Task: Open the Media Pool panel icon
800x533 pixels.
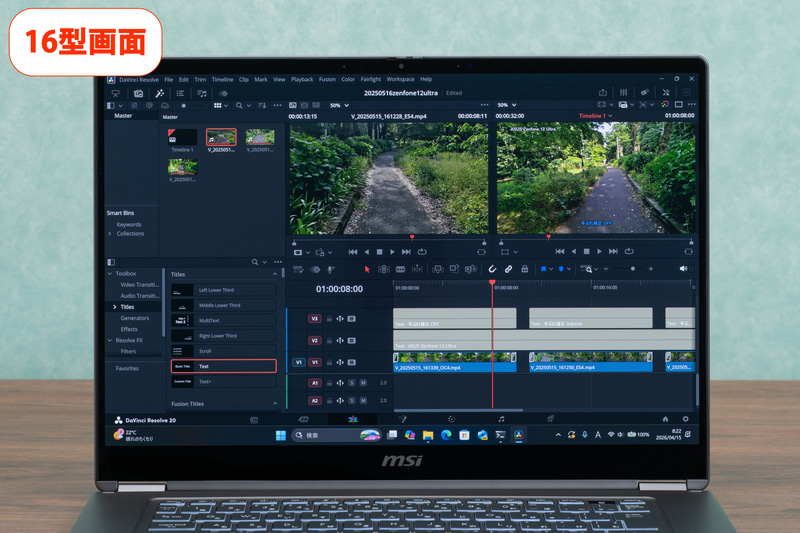Action: click(x=138, y=93)
